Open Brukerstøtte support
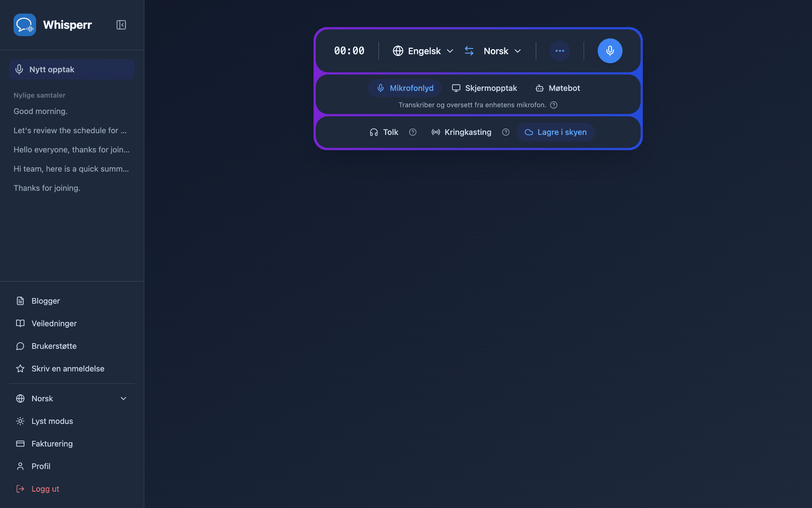 [72, 346]
